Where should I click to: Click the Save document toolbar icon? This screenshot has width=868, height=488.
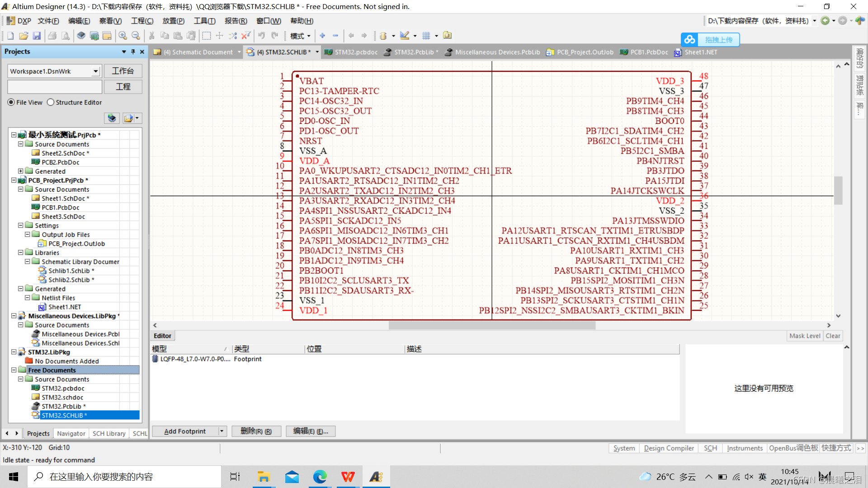37,36
